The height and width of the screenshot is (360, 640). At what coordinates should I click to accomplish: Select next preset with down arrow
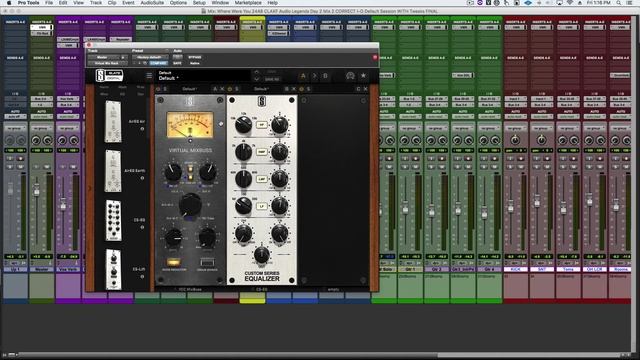[257, 79]
